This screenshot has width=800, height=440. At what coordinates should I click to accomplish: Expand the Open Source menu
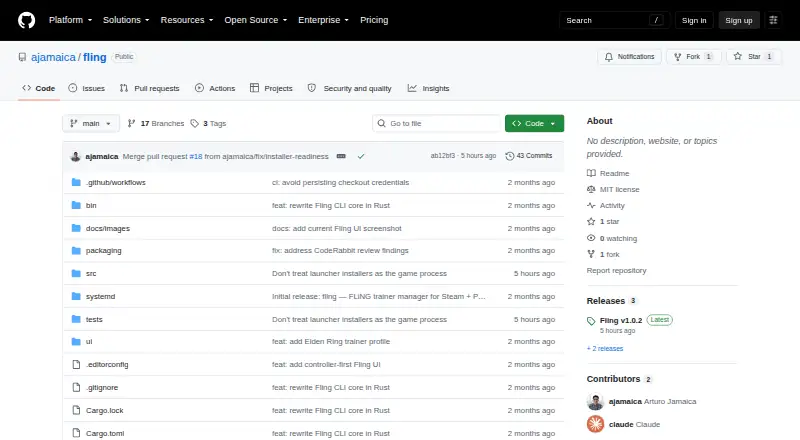click(x=256, y=20)
